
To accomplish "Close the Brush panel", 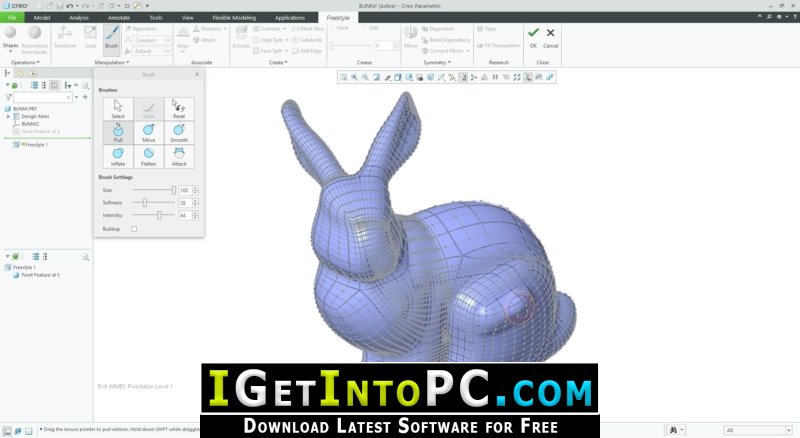I will (x=196, y=74).
